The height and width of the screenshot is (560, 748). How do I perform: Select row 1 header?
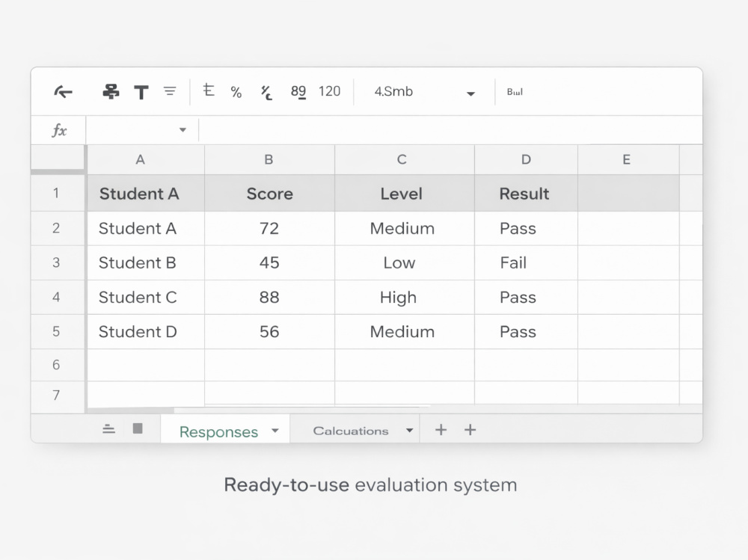[58, 193]
